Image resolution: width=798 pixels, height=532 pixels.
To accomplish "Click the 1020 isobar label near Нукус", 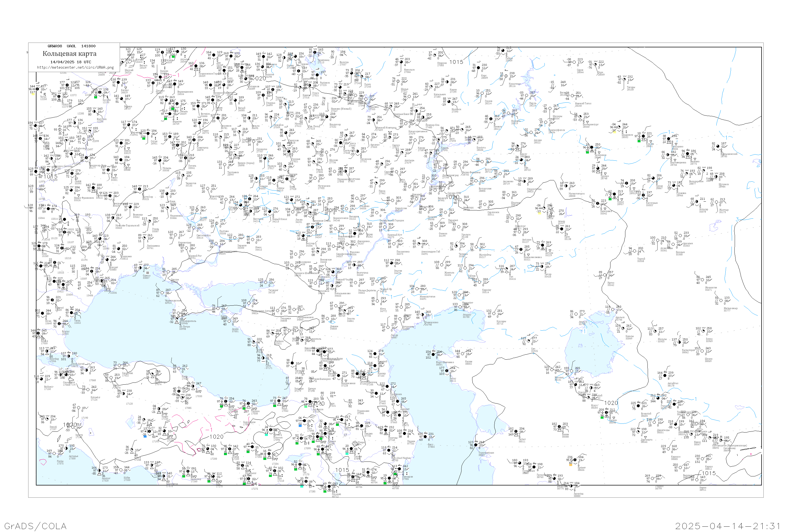I will 611,403.
